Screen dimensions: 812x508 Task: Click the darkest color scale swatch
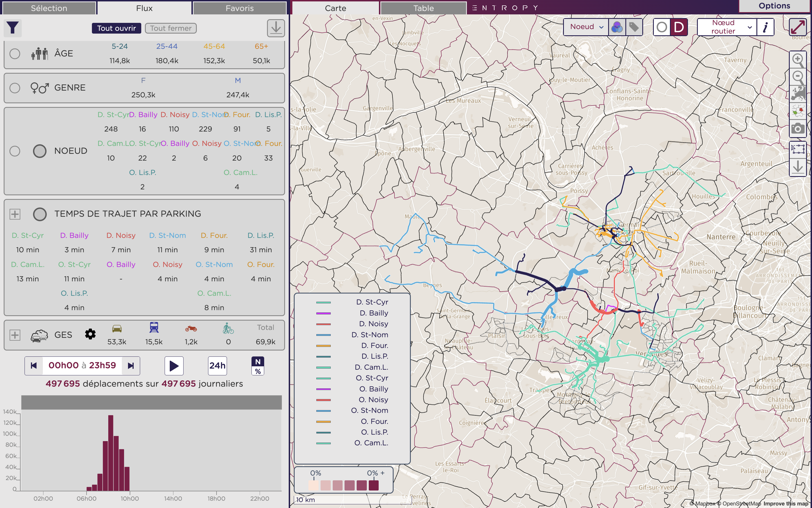point(374,485)
